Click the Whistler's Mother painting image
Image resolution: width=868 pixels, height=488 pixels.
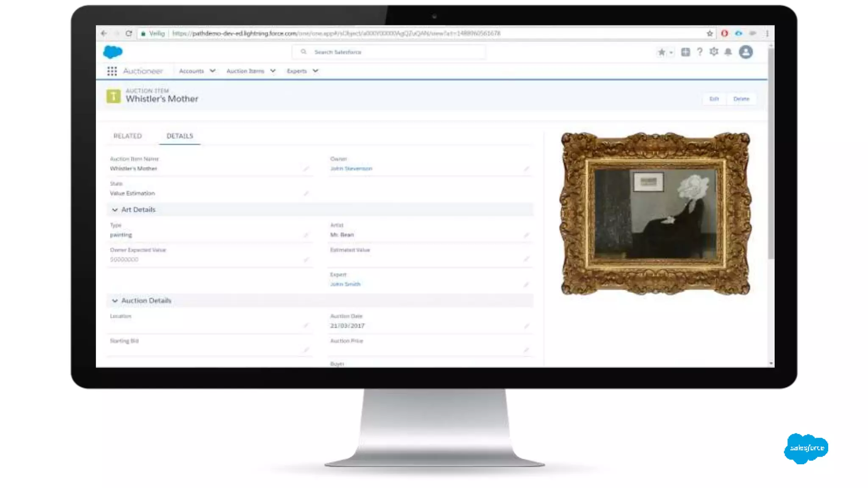coord(655,213)
